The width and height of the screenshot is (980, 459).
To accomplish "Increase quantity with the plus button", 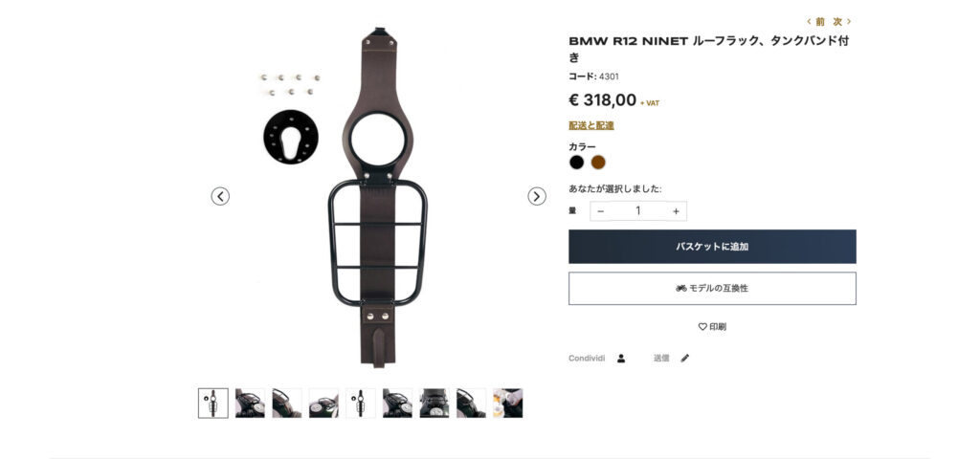I will pyautogui.click(x=676, y=211).
